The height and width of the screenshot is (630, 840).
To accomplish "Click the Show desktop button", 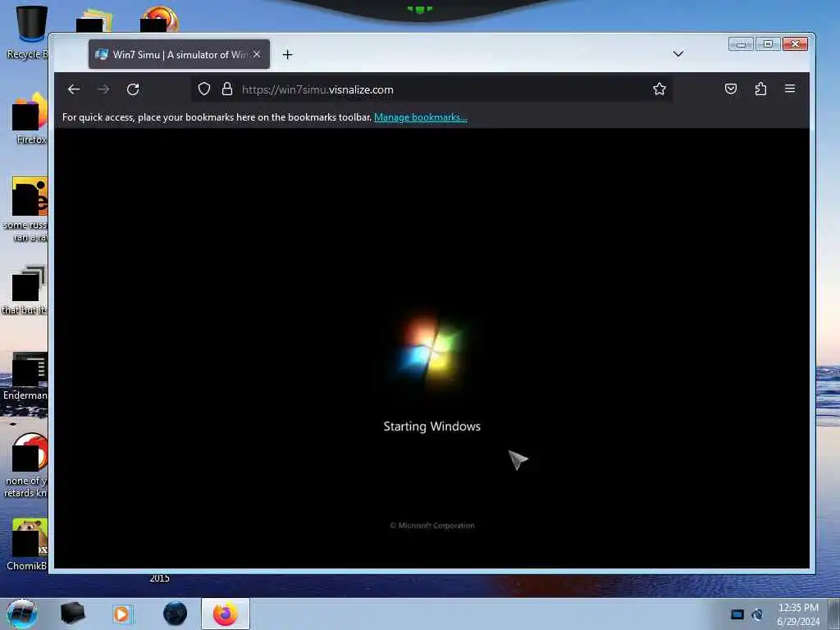I will click(x=834, y=614).
